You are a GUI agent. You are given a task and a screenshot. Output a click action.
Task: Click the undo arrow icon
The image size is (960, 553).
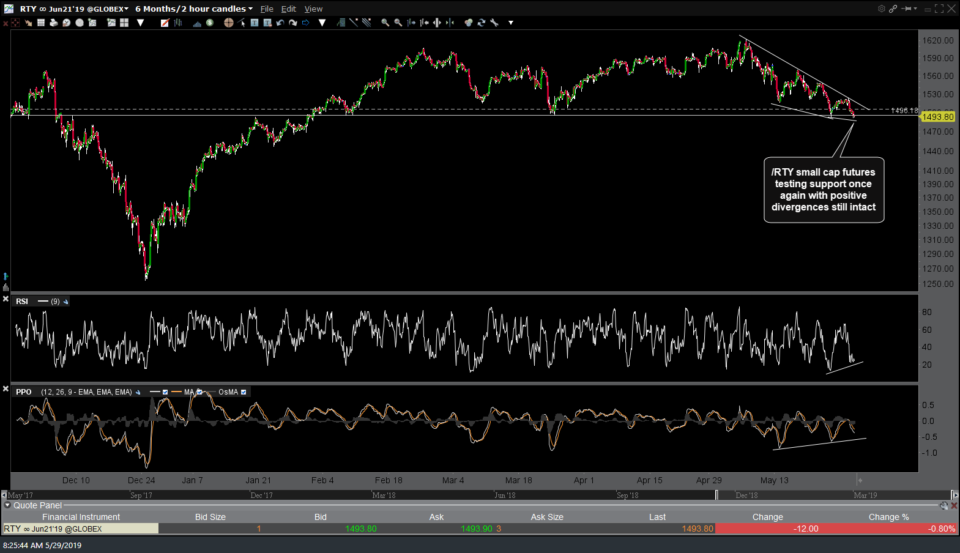(x=280, y=23)
